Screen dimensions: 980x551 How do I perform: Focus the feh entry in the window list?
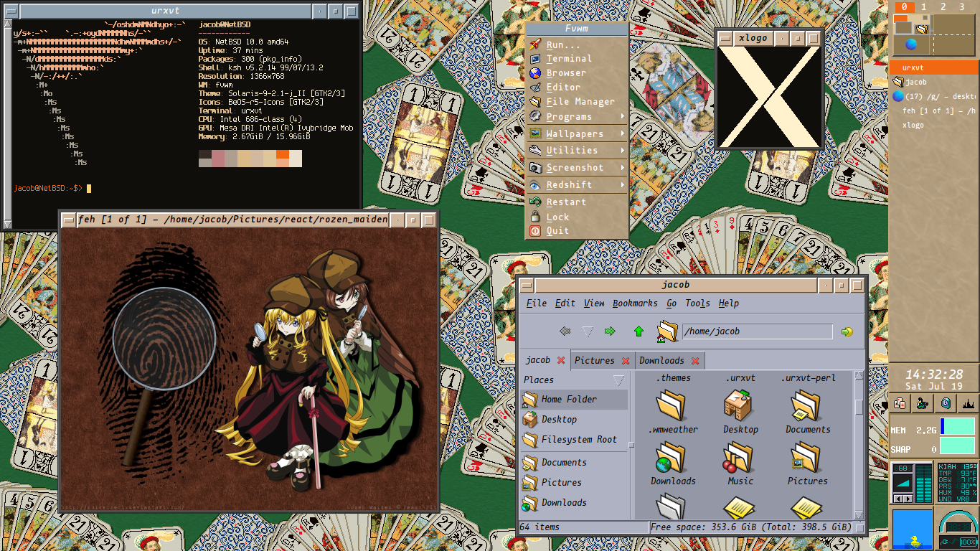click(933, 111)
